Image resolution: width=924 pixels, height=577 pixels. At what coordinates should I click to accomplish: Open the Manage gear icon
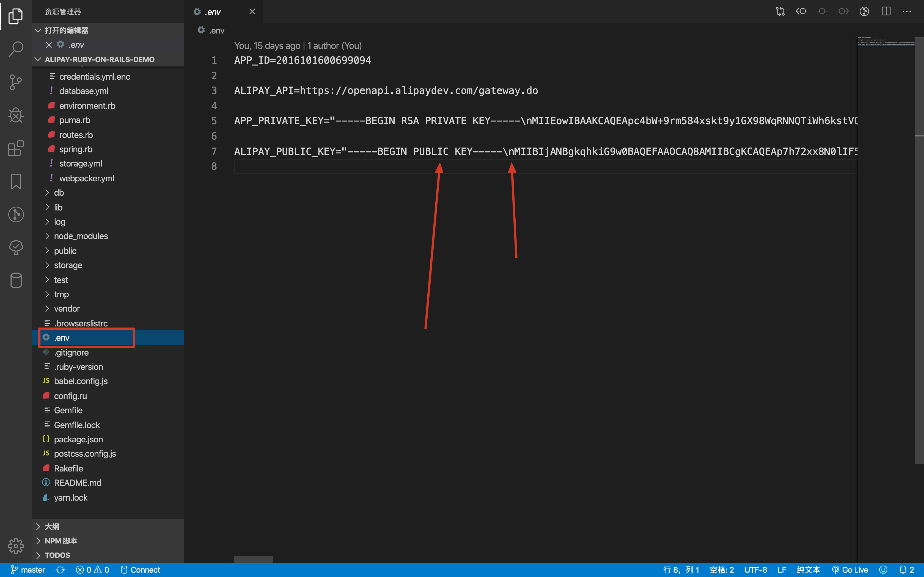point(16,546)
